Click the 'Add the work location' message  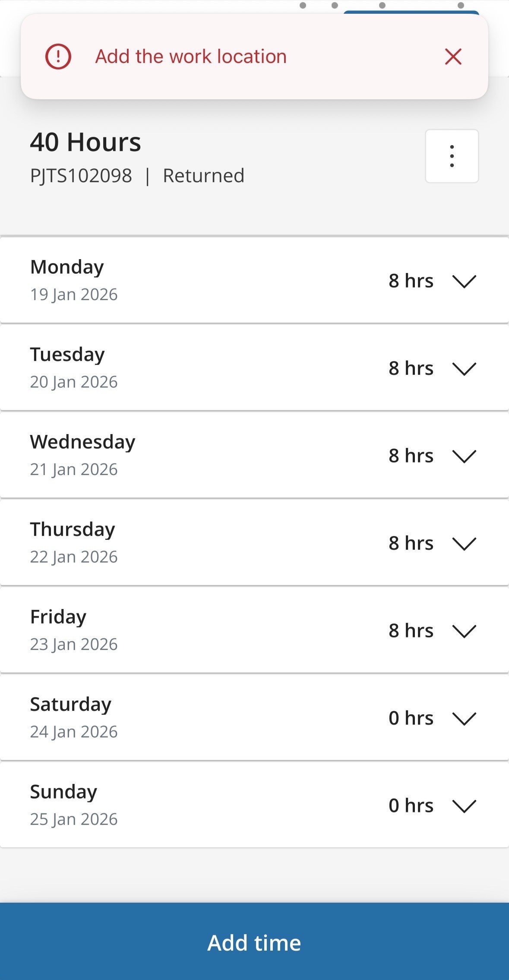point(191,57)
